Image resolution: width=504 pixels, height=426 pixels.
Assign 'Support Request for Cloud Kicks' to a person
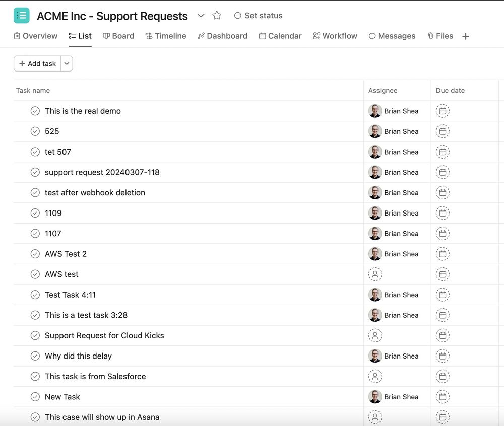375,335
